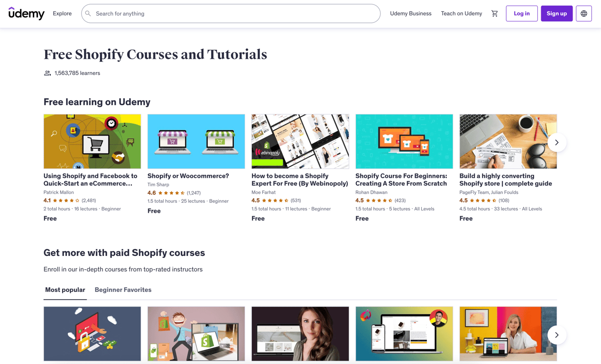601x364 pixels.
Task: Open the Webinopoly Shopify Expert course thumbnail
Action: click(x=300, y=141)
